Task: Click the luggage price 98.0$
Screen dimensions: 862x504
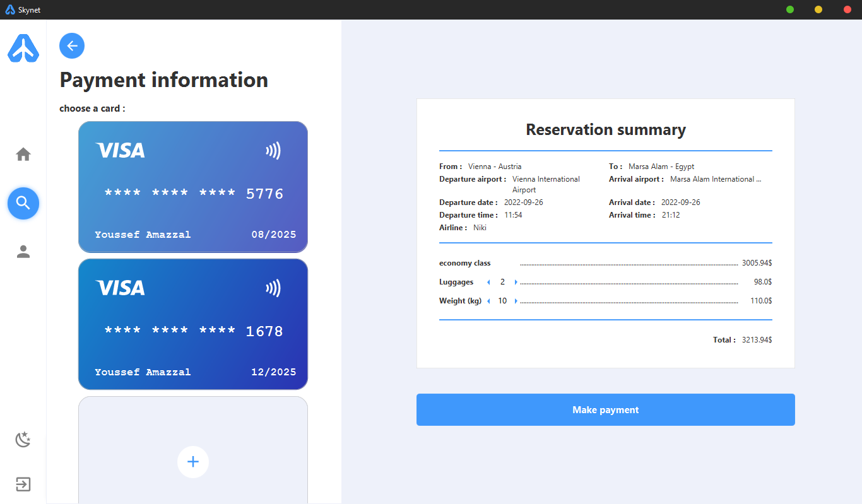Action: (x=762, y=282)
